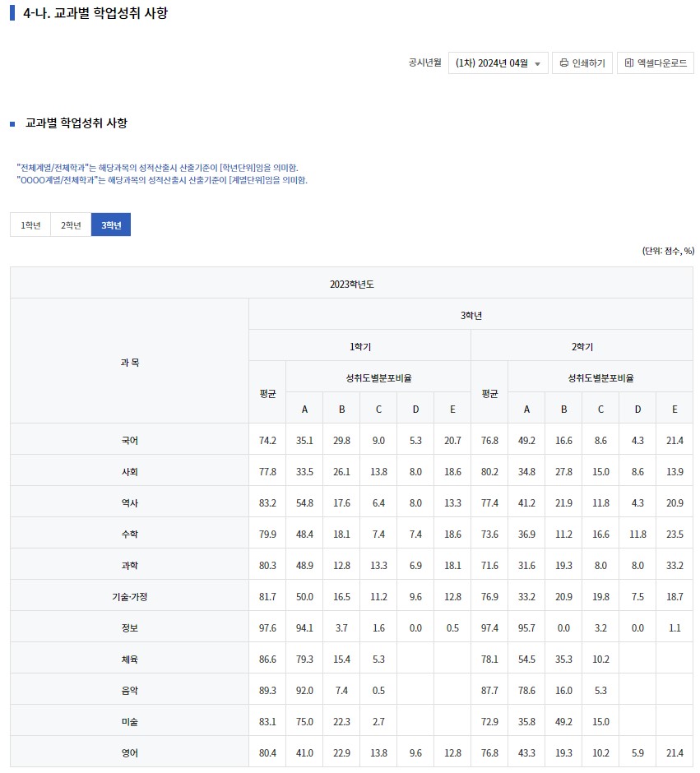Click the 2학기 semester header

coord(582,345)
